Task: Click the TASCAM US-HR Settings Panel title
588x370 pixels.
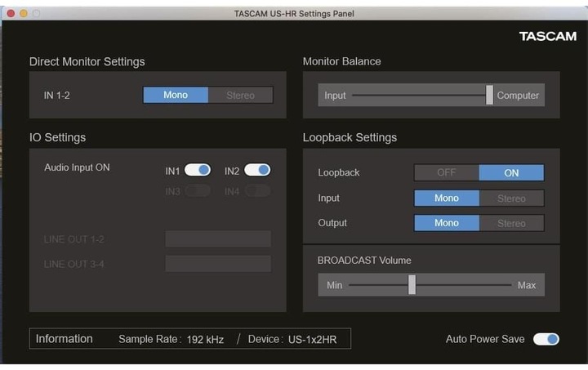Action: (x=294, y=14)
